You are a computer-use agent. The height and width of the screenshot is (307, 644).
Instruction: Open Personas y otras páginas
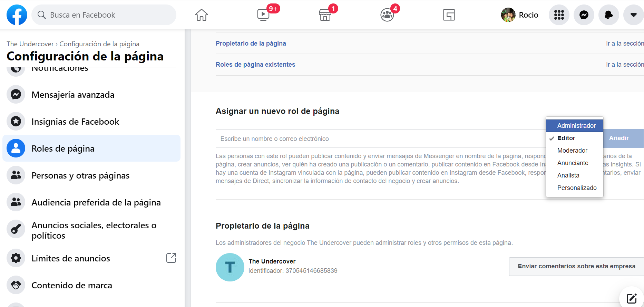coord(91,175)
